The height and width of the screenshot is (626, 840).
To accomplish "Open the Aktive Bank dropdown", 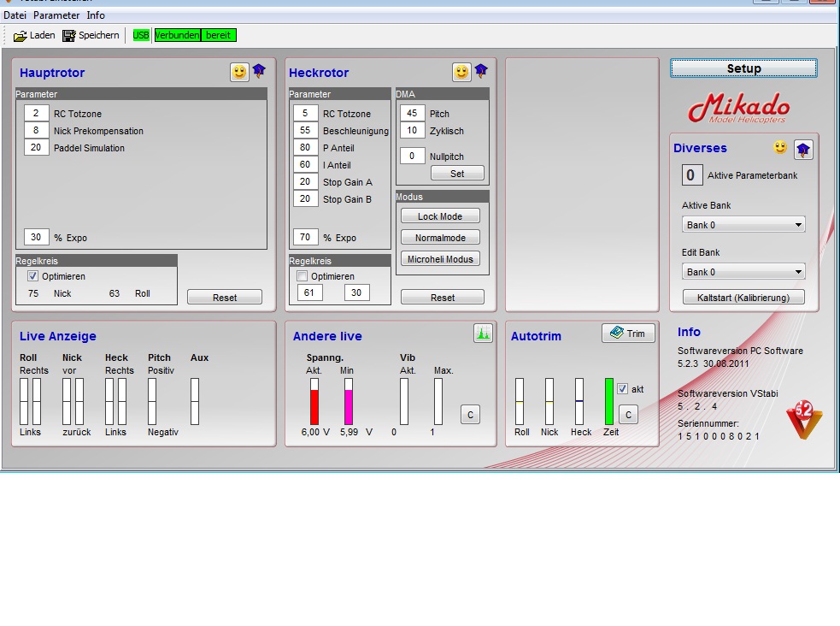I will point(743,225).
